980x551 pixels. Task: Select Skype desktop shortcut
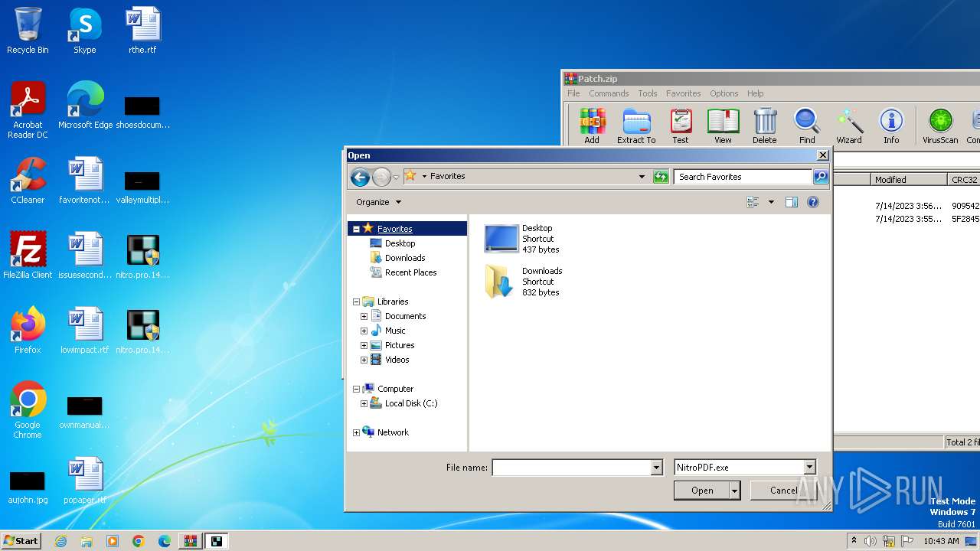(x=84, y=31)
